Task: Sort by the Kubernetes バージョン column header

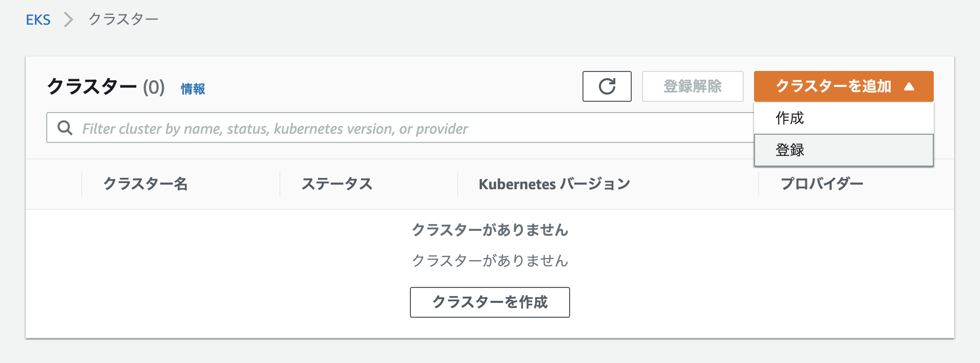Action: coord(554,184)
